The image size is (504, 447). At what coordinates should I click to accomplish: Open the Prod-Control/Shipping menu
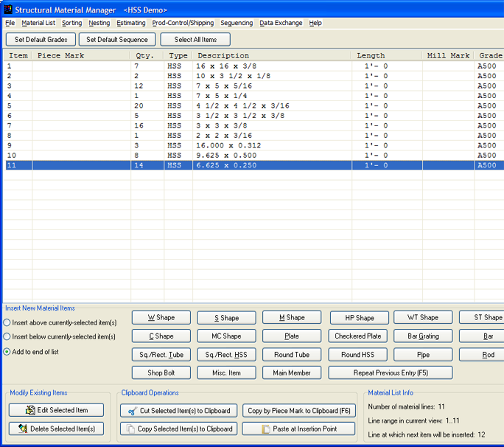point(183,23)
